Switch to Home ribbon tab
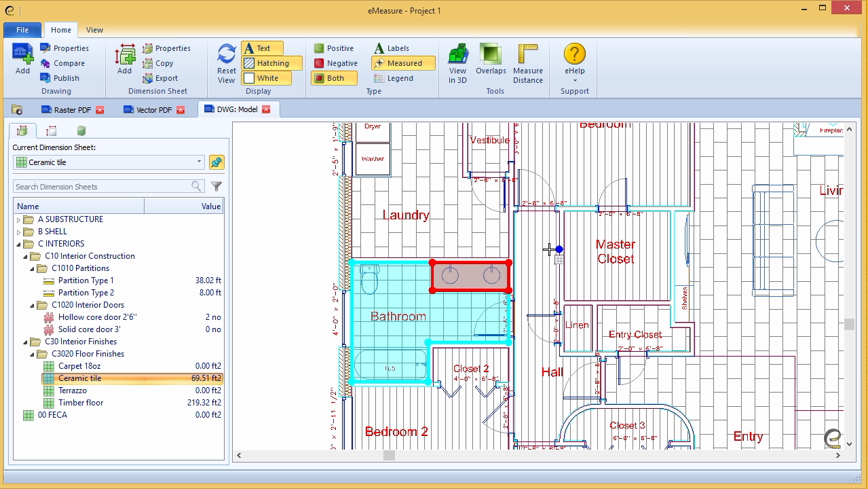868x489 pixels. [x=60, y=30]
